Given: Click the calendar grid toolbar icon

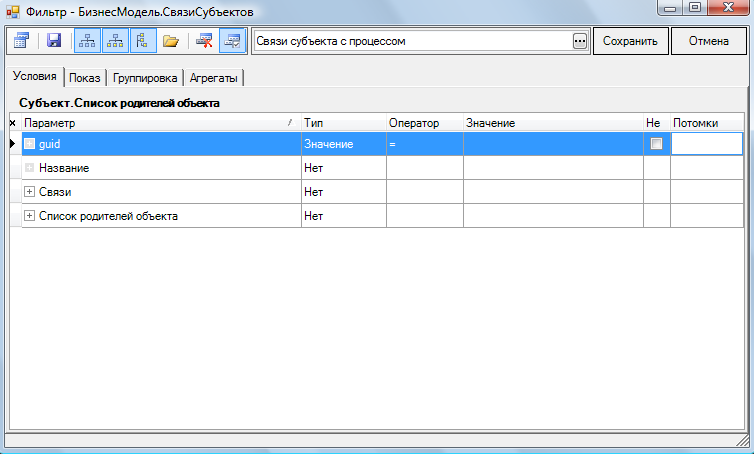Looking at the screenshot, I should (x=21, y=41).
